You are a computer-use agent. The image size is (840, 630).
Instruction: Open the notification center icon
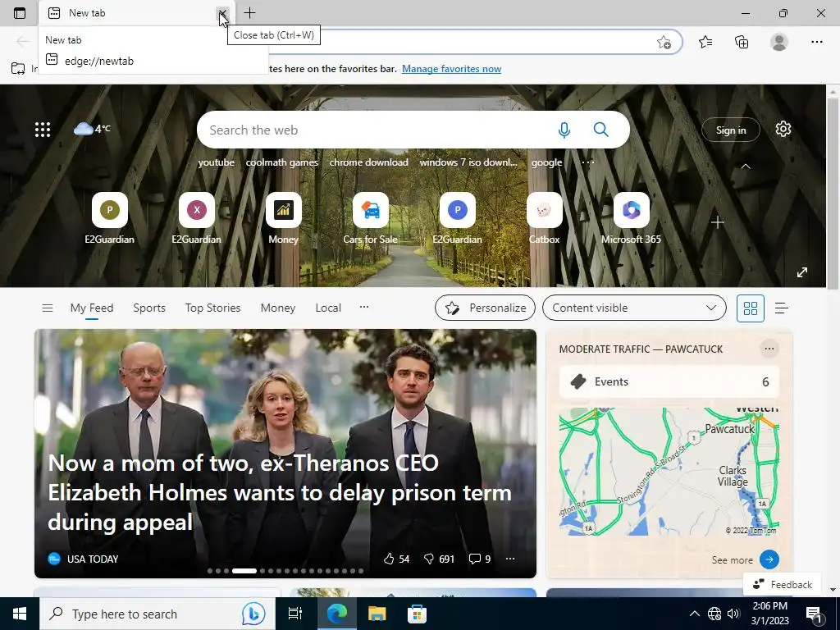coord(815,614)
